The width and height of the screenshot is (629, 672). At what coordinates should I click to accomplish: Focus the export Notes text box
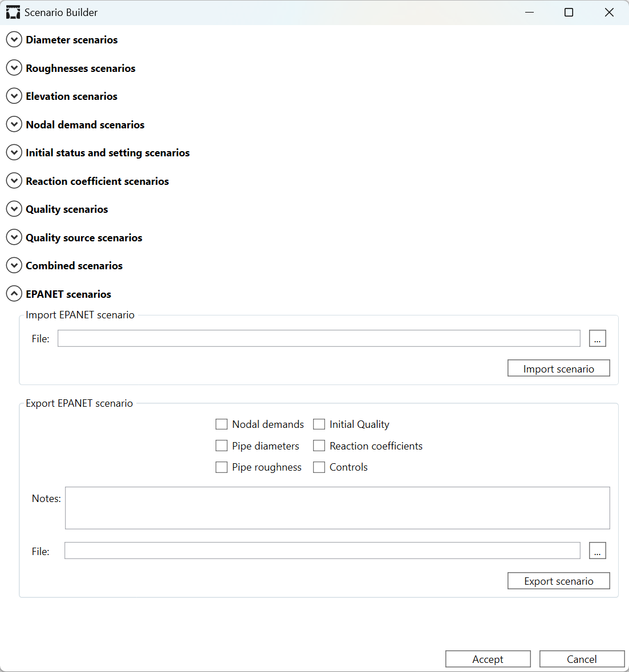(337, 508)
